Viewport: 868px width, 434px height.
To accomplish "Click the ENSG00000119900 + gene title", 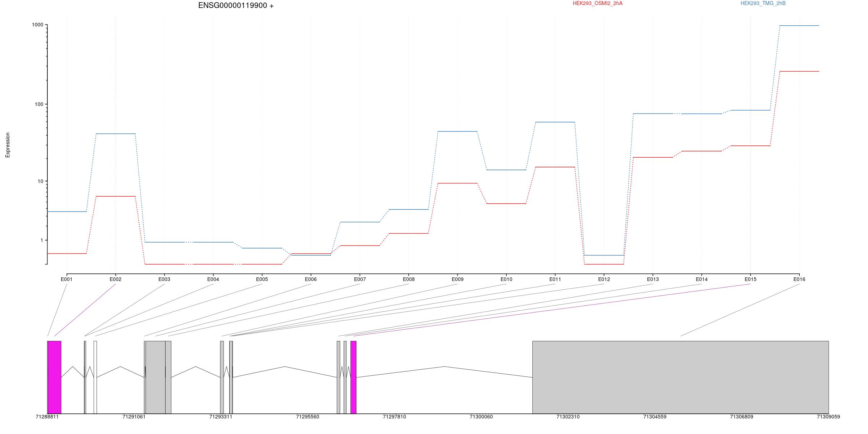I will pyautogui.click(x=236, y=6).
